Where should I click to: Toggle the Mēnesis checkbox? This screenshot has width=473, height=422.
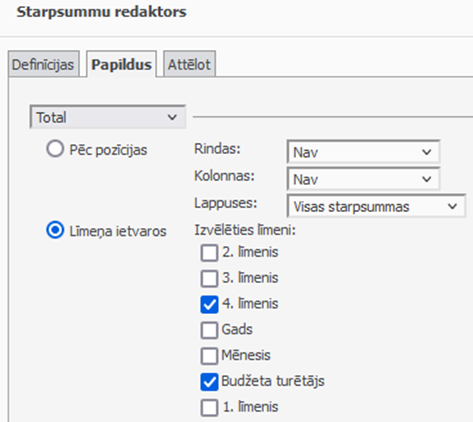pyautogui.click(x=209, y=356)
